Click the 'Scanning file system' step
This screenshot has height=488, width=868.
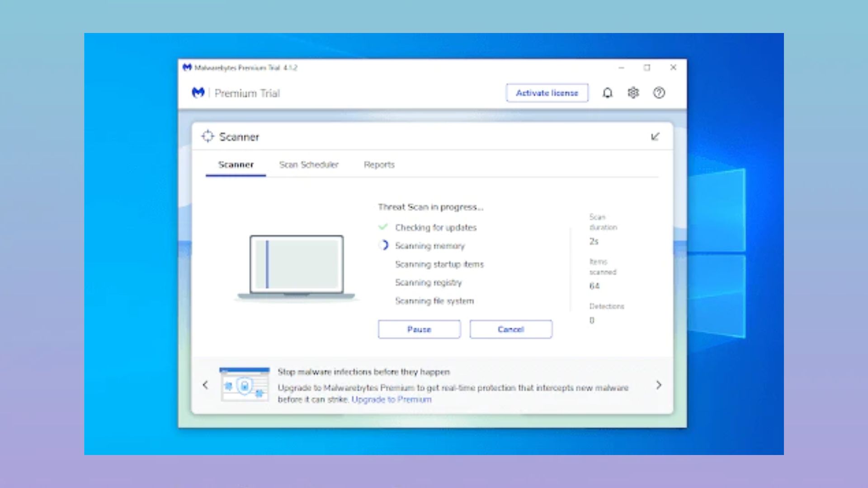tap(434, 301)
